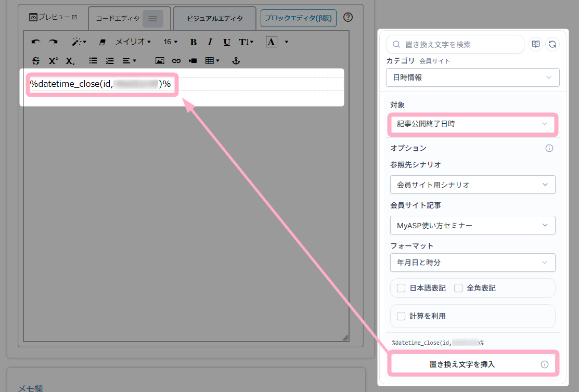Insert a hyperlink
579x392 pixels.
coord(176,61)
